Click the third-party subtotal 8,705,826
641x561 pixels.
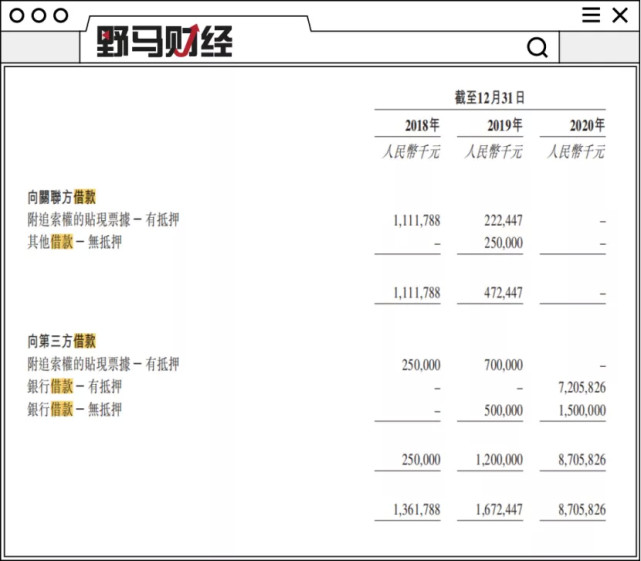[582, 460]
